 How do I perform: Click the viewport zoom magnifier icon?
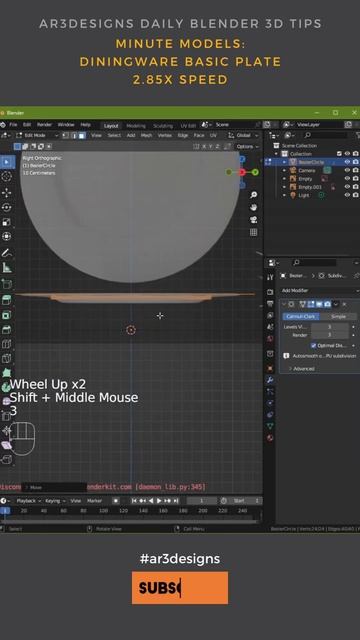coord(253,195)
